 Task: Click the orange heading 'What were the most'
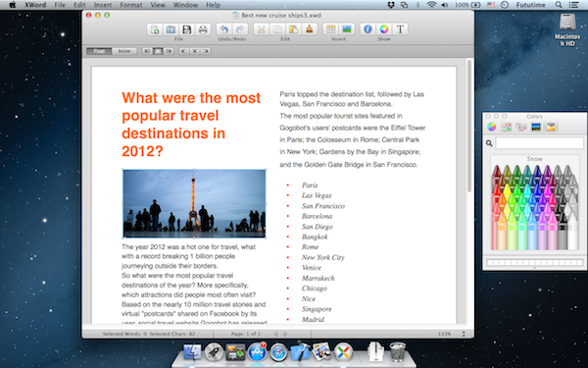coord(191,97)
